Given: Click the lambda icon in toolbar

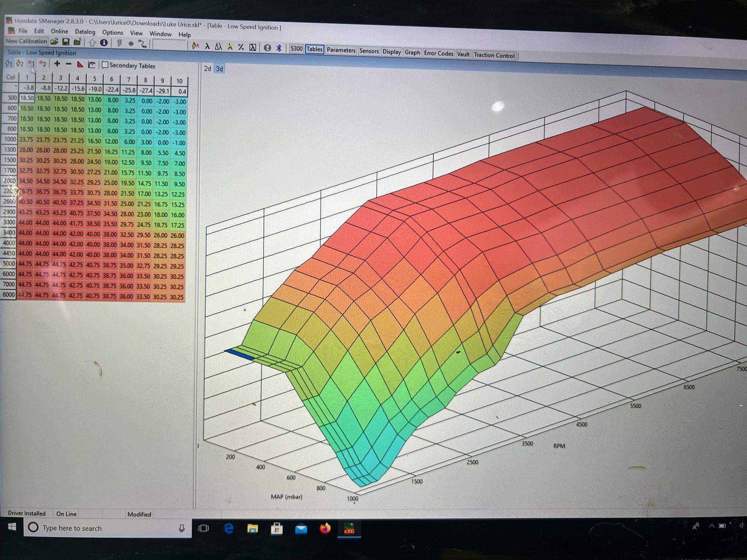Looking at the screenshot, I should tap(207, 46).
